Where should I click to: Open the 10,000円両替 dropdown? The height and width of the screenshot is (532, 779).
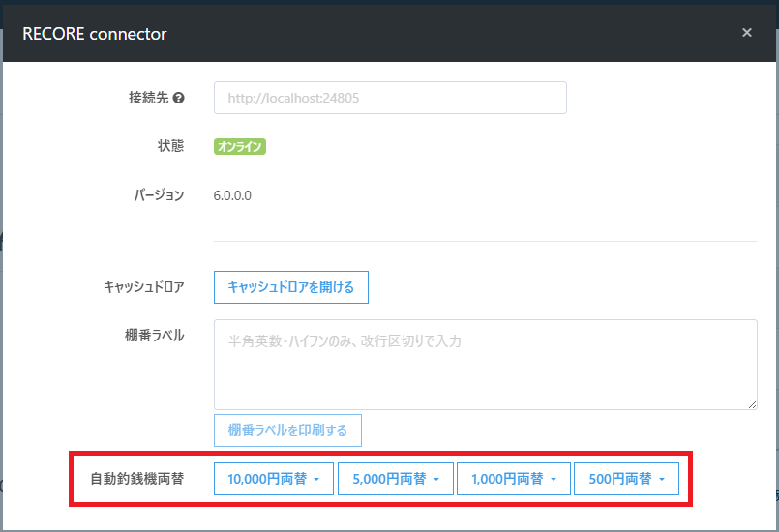coord(274,479)
